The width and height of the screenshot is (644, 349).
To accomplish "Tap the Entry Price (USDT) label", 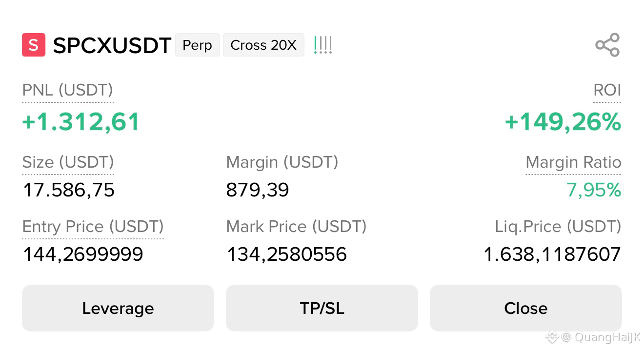I will coord(93,227).
